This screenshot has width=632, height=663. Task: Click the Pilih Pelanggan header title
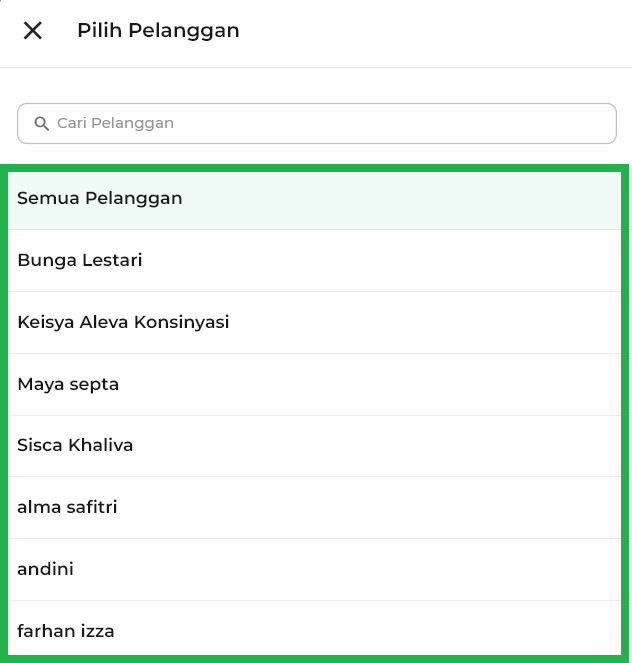click(x=158, y=31)
